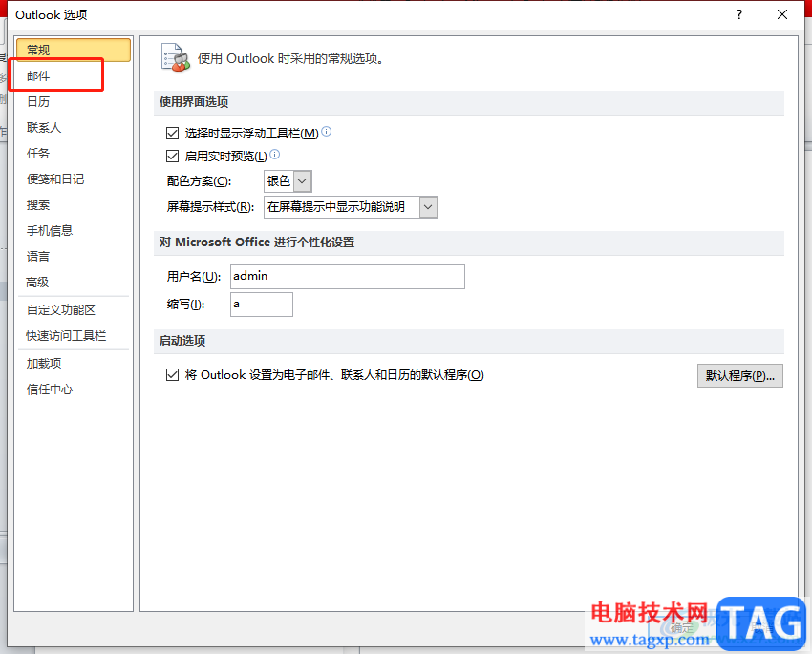Toggle 启用实时预览 checkbox

click(x=173, y=156)
